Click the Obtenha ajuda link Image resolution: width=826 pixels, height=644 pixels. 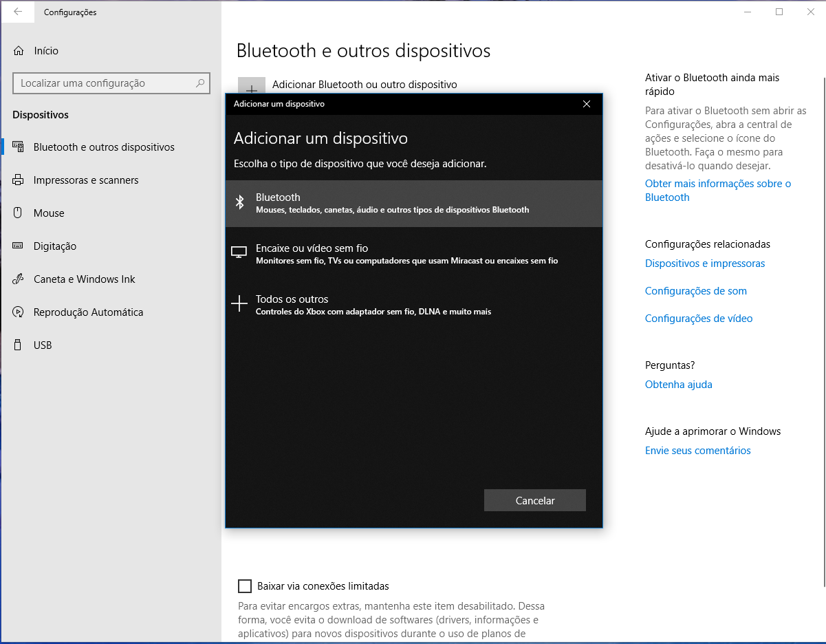679,385
